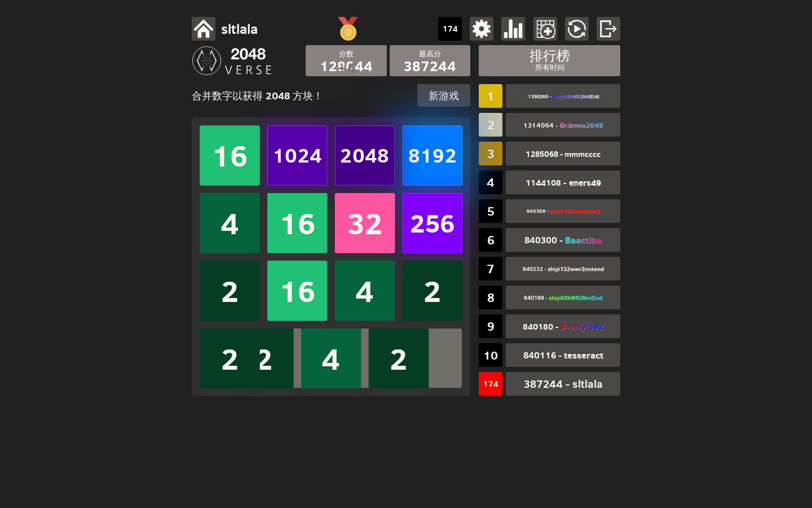Click the bronze rank 3 badge

pos(491,154)
